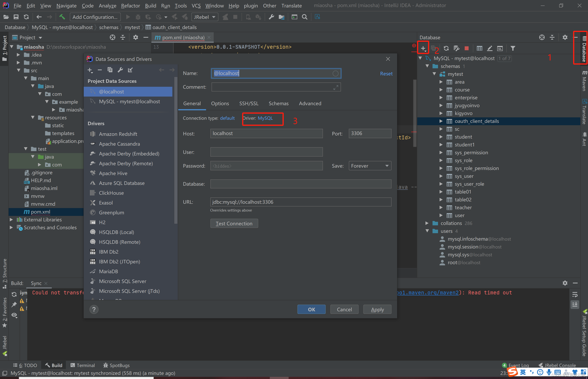Click the remove data source minus icon
588x379 pixels.
(100, 70)
